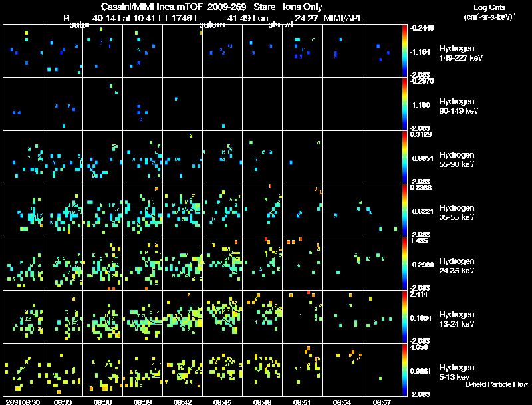Click the color bar for 90-149 keV row
The image size is (532, 405).
pyautogui.click(x=404, y=104)
